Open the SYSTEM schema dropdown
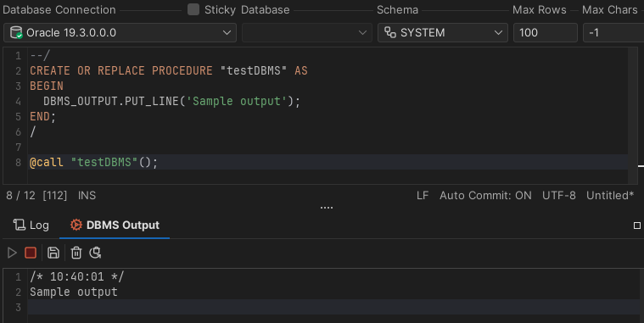 [x=443, y=32]
